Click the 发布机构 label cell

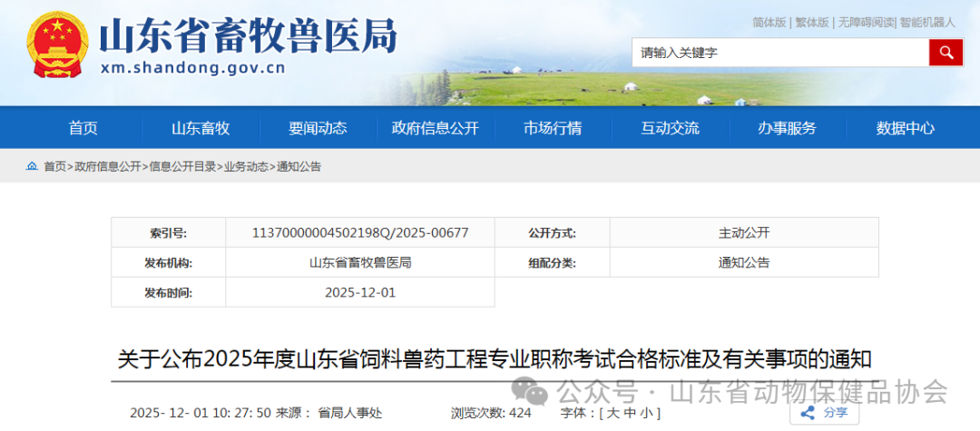tap(168, 262)
